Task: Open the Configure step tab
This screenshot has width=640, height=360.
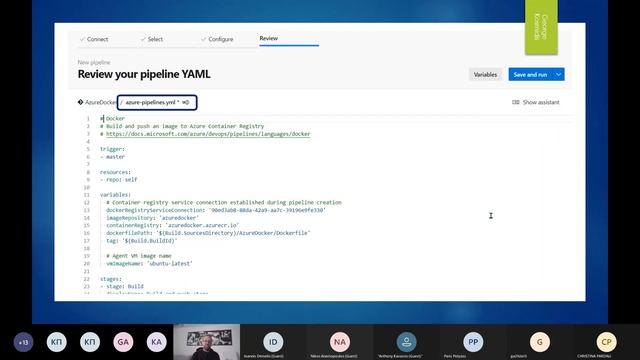Action: click(217, 39)
